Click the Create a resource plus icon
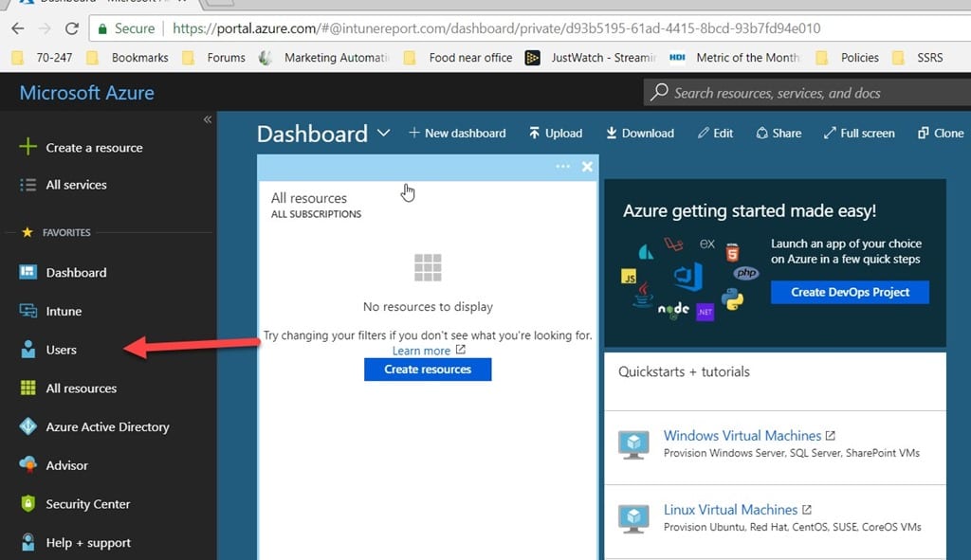Viewport: 971px width, 560px height. (27, 147)
